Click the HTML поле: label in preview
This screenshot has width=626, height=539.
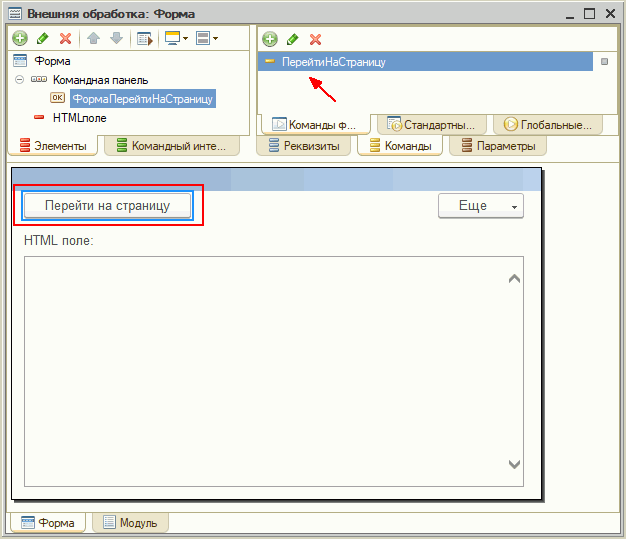click(59, 240)
